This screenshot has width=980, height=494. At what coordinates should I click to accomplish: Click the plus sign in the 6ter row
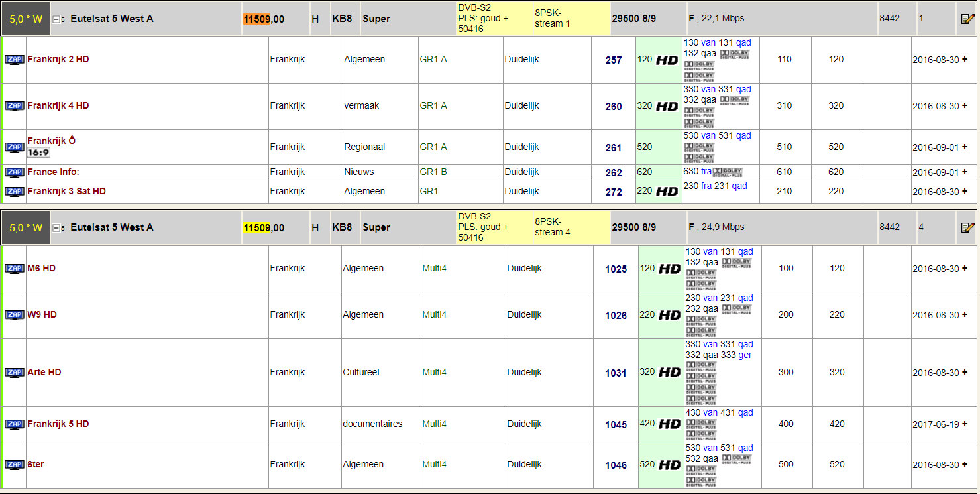[965, 464]
